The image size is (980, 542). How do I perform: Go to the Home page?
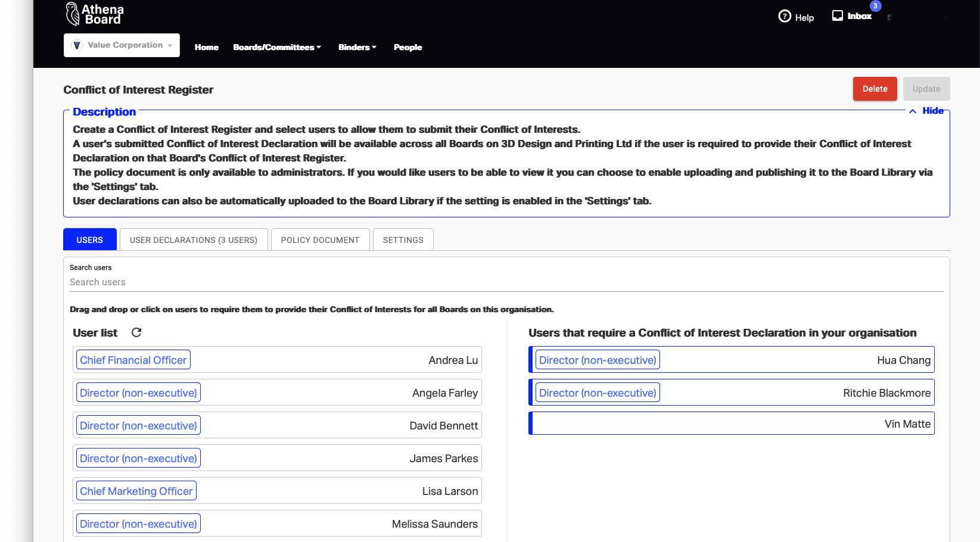207,47
